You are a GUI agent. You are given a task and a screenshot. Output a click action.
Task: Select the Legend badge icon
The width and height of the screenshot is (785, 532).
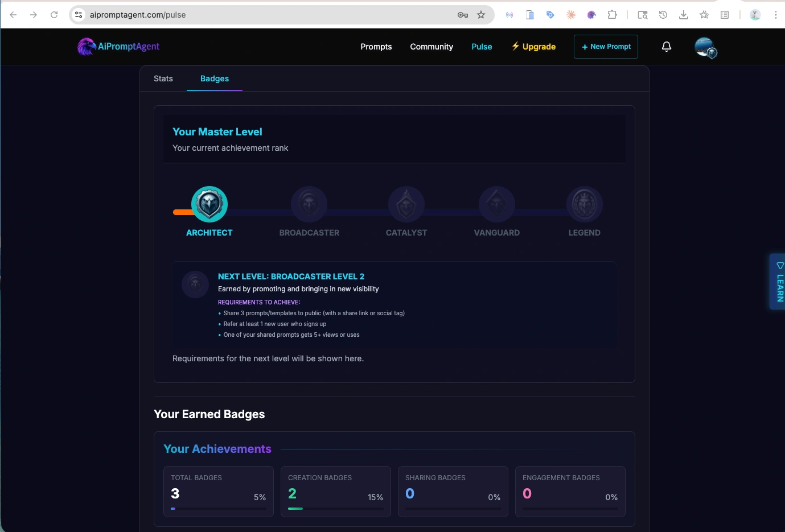coord(584,204)
